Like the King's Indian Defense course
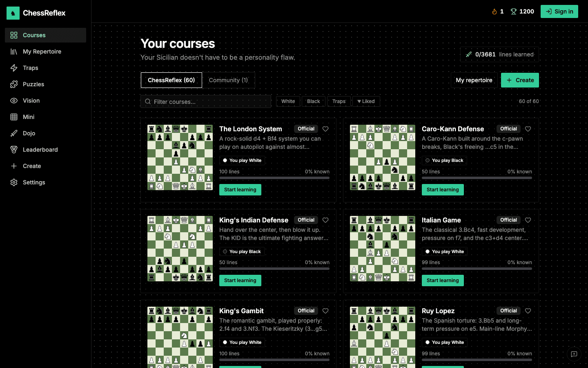This screenshot has height=368, width=588. tap(325, 220)
